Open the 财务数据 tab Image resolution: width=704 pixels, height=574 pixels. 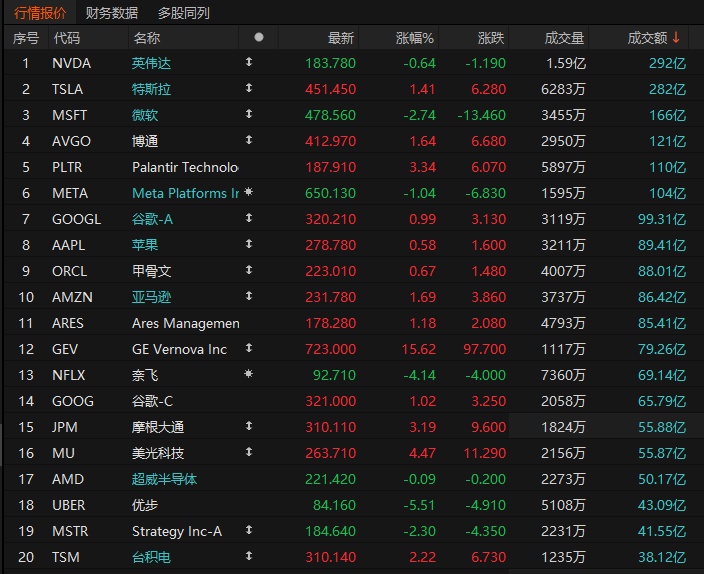pyautogui.click(x=112, y=13)
